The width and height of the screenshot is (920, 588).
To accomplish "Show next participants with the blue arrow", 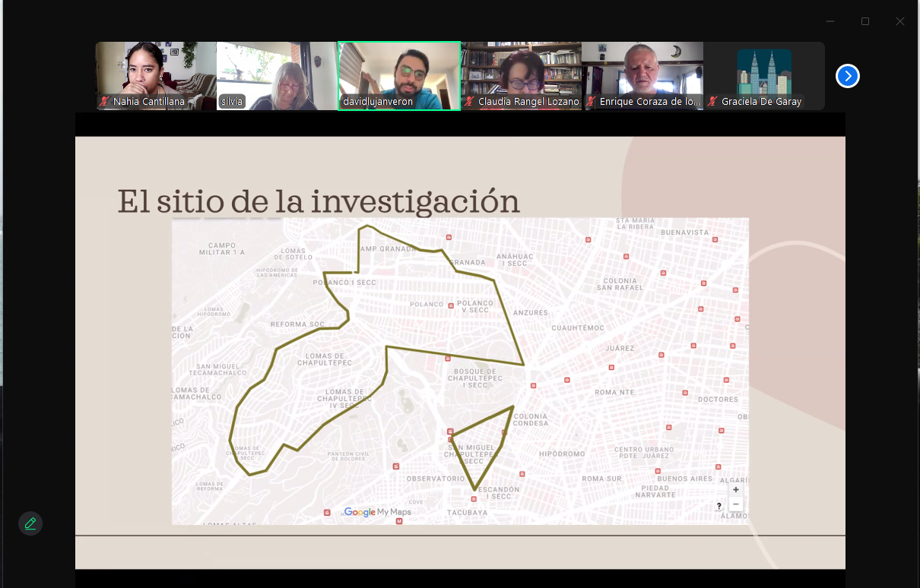I will (848, 76).
